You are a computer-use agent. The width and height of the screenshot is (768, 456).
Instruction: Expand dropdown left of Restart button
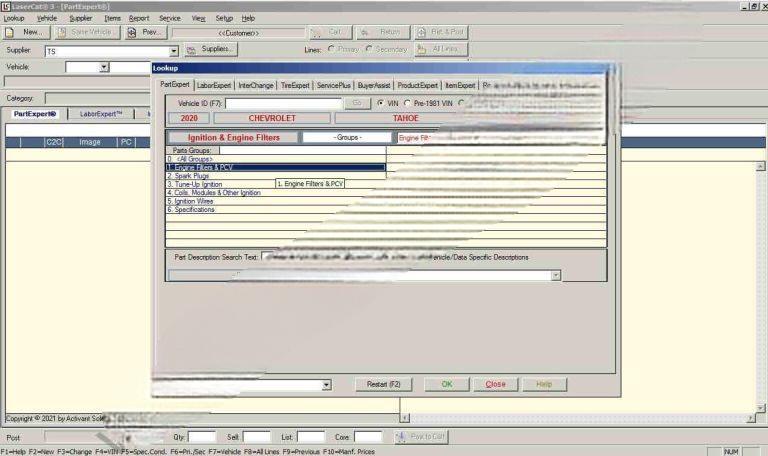click(327, 385)
